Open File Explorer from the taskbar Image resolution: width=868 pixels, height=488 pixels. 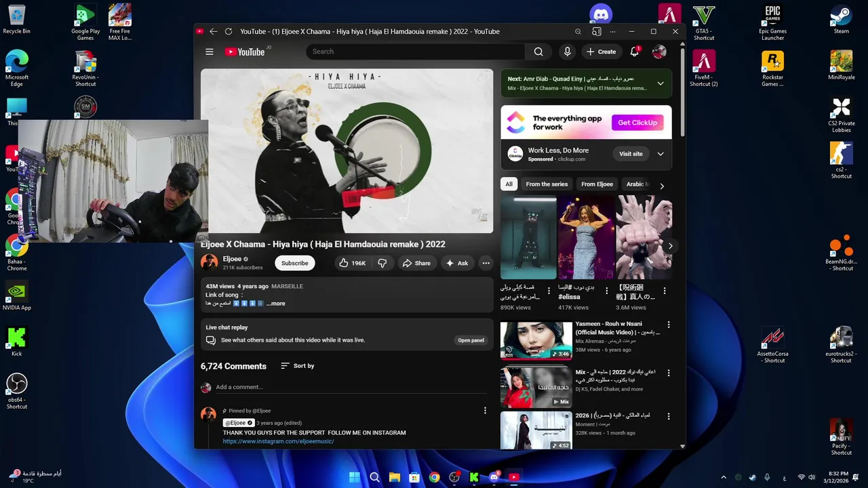tap(395, 477)
